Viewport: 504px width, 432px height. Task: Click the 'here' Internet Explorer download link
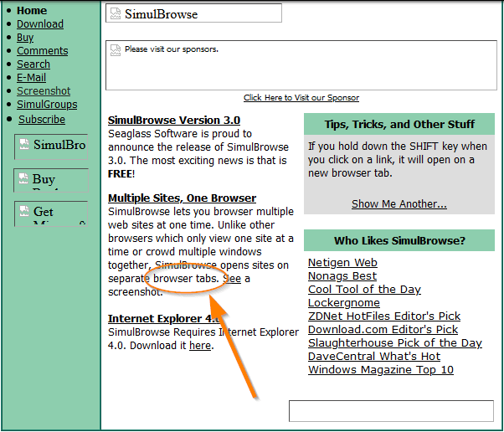coord(200,346)
